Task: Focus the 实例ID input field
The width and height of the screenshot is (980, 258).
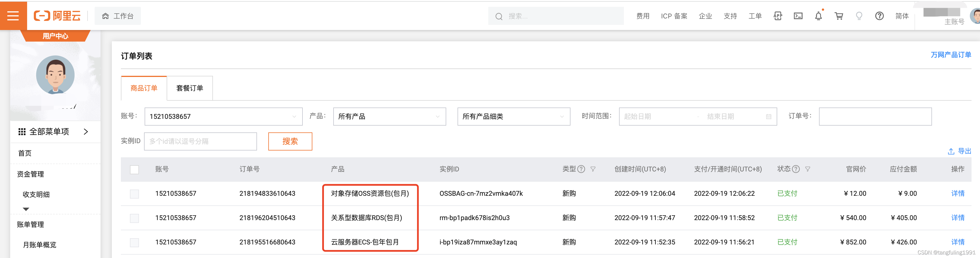Action: (200, 141)
